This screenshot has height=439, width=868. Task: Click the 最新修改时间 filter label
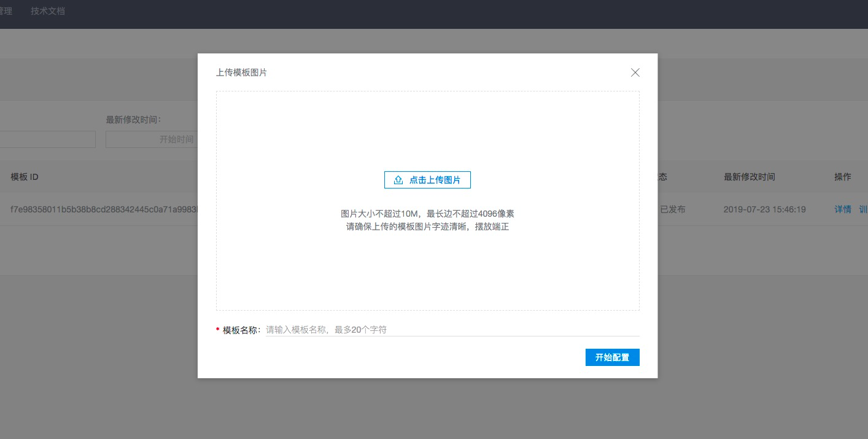pyautogui.click(x=133, y=120)
